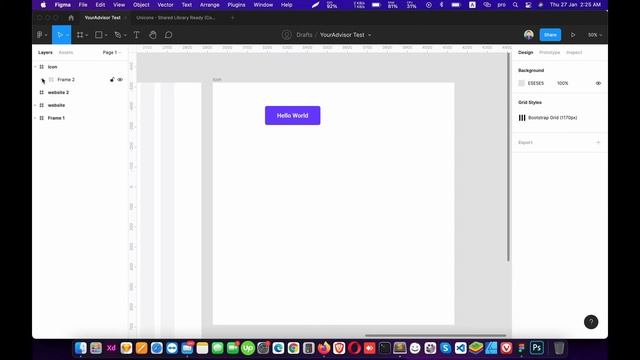Switch to the Prototype tab
Viewport: 640px width, 360px height.
click(549, 53)
